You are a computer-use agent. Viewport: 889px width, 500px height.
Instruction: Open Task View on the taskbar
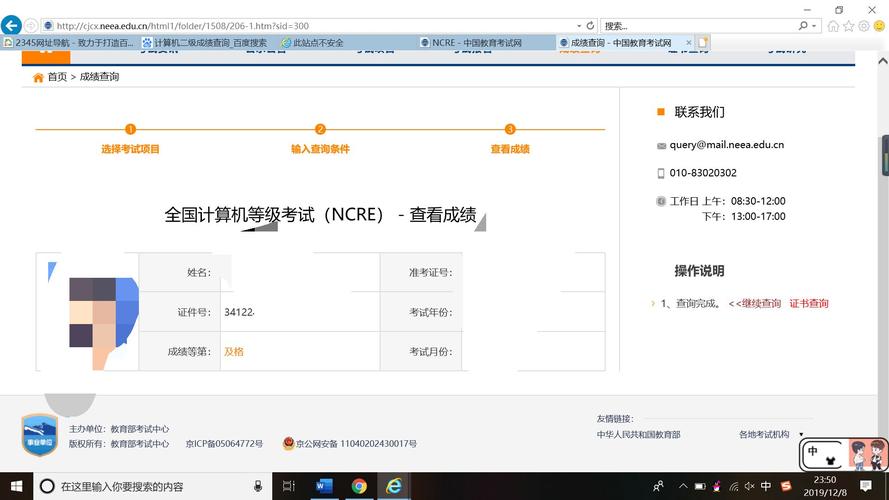point(289,486)
